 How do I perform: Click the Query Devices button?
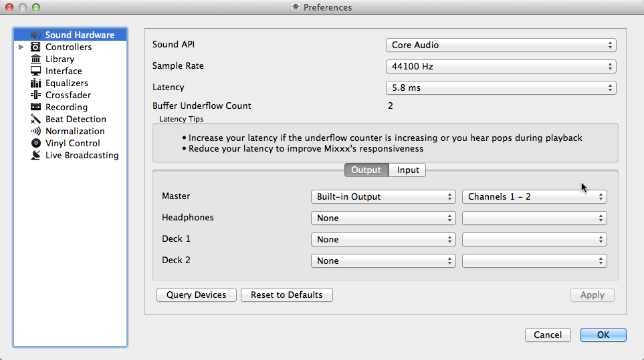pyautogui.click(x=196, y=295)
